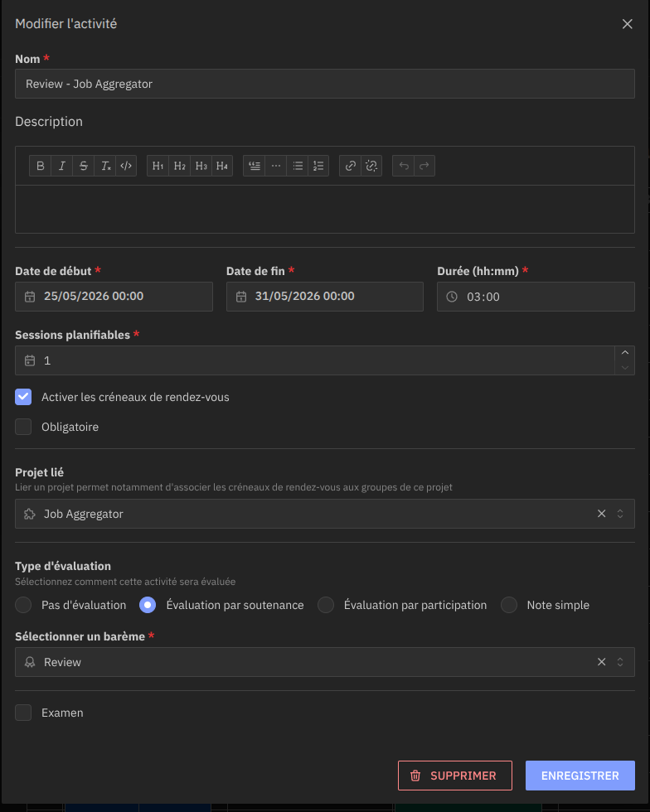Viewport: 650px width, 812px height.
Task: Open Date de fin picker 31/05/2026
Action: click(x=325, y=297)
